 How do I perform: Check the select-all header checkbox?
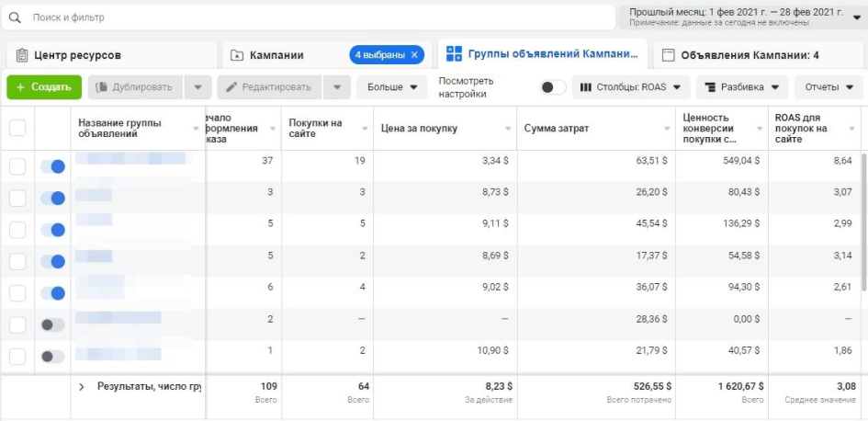click(x=17, y=128)
